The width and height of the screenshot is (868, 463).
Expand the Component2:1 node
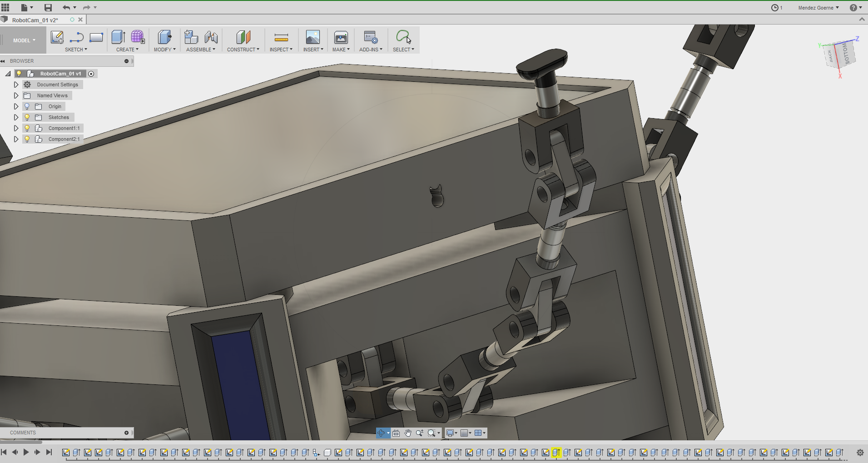pos(16,139)
